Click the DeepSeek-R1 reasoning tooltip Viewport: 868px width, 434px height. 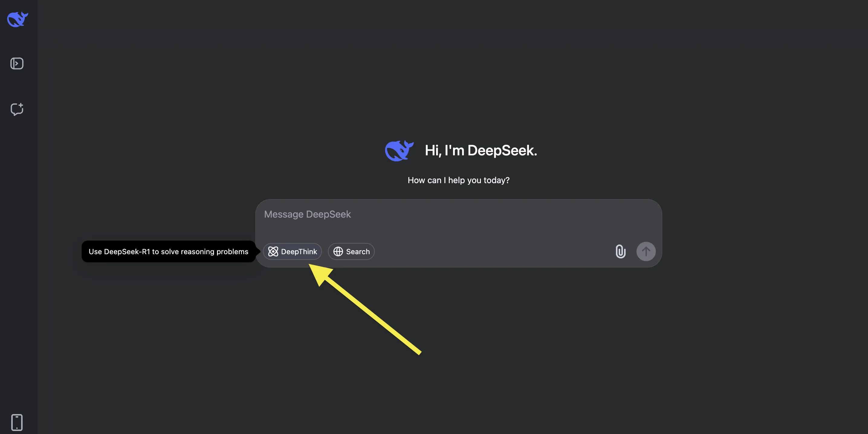[168, 251]
